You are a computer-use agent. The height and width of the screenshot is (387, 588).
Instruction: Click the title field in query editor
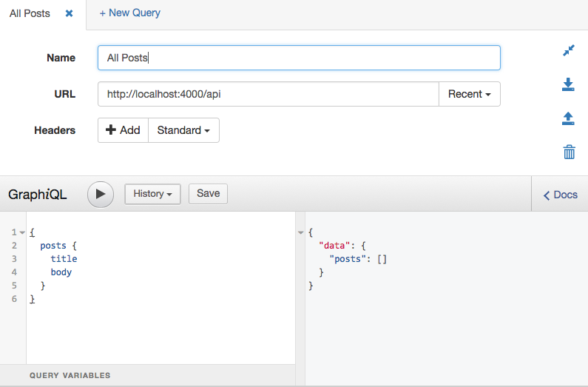[x=64, y=259]
